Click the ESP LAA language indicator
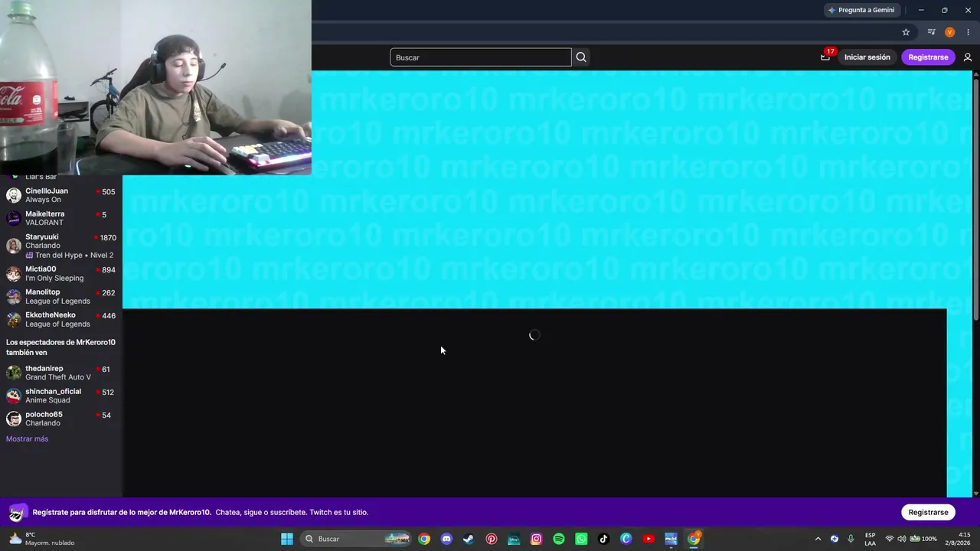 click(871, 539)
